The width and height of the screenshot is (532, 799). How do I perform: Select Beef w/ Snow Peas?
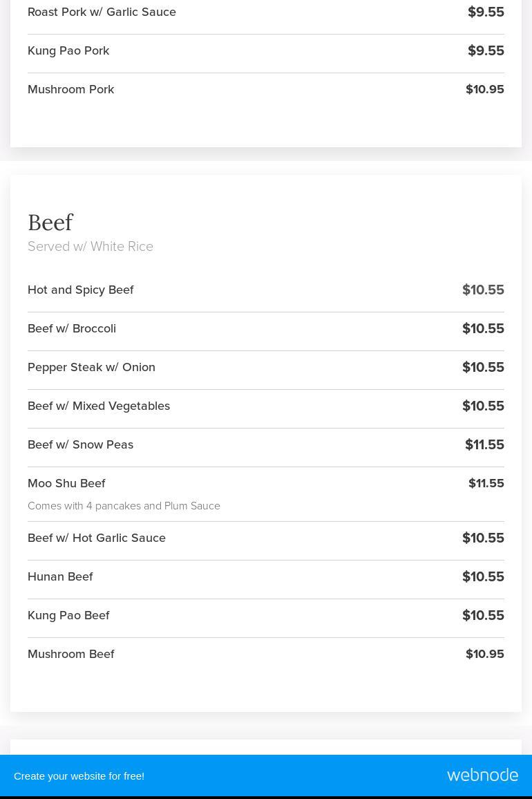click(x=80, y=444)
